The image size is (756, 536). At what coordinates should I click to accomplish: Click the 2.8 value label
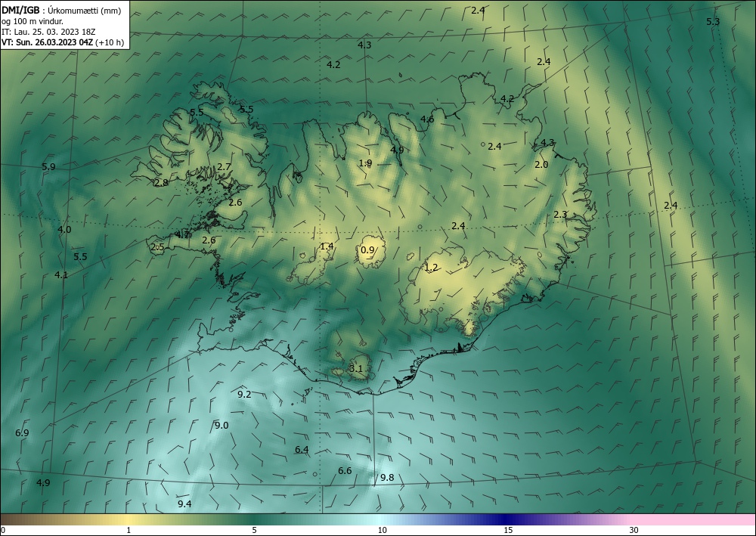tap(161, 183)
